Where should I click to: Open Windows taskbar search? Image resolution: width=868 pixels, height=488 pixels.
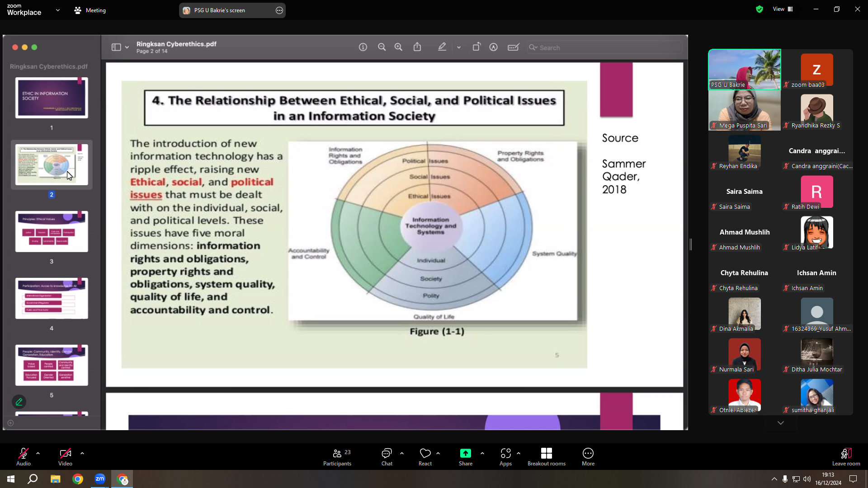click(33, 479)
